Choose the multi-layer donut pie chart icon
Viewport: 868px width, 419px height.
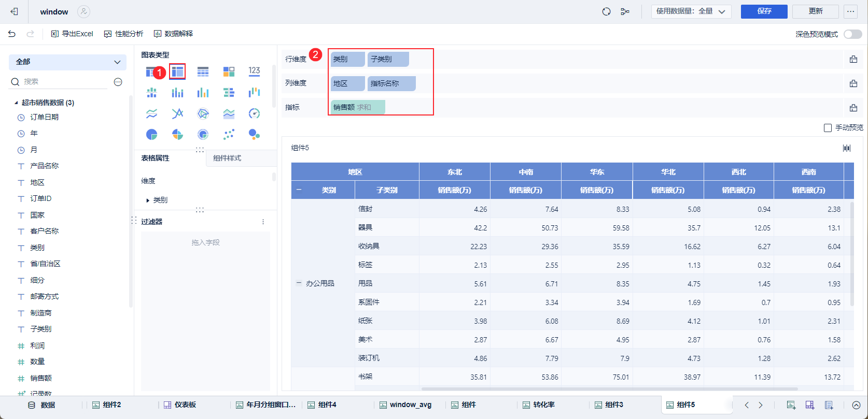pos(203,135)
